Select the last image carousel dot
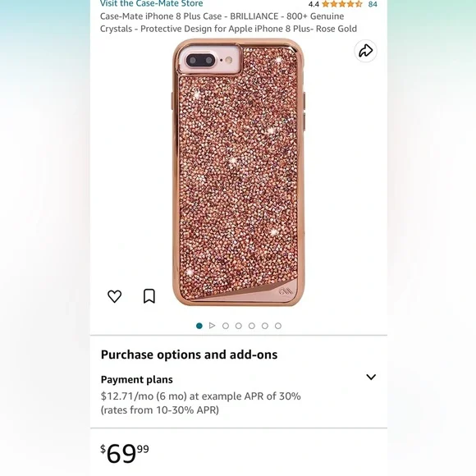This screenshot has width=476, height=476. (x=278, y=326)
